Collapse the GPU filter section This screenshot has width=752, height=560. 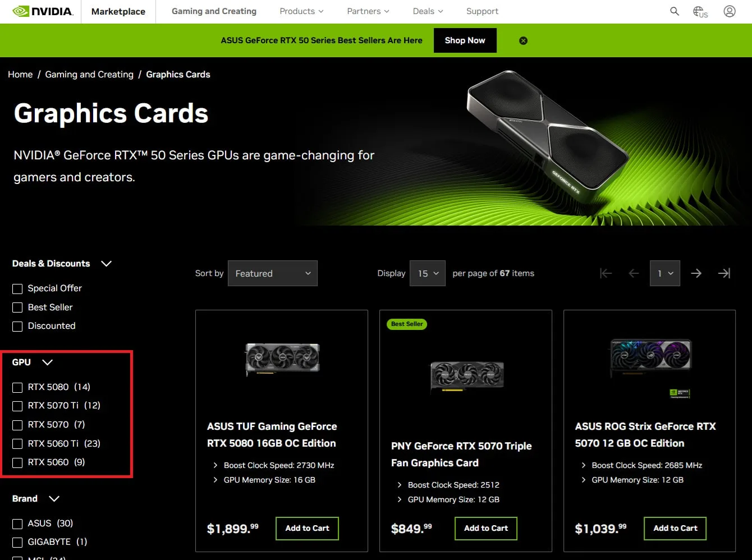(47, 362)
